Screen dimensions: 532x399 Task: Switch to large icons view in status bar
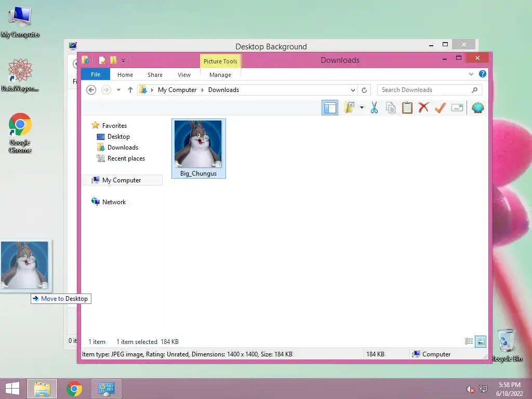tap(481, 341)
